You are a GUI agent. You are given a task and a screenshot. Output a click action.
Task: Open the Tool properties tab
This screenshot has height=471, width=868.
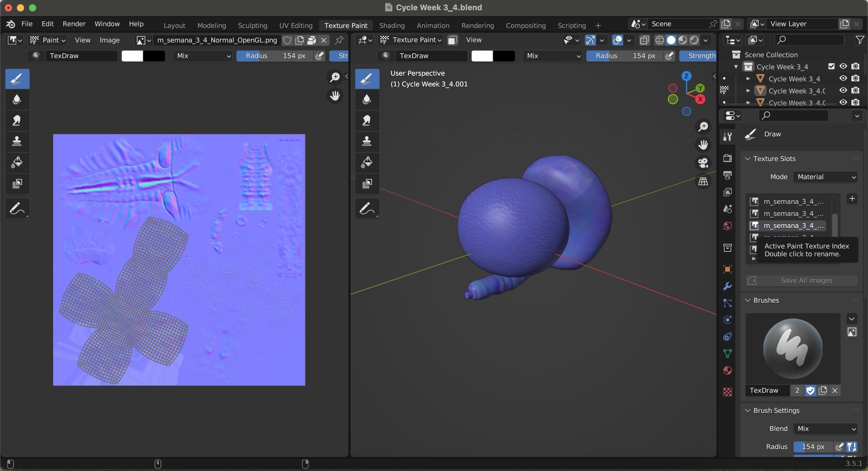pos(727,136)
